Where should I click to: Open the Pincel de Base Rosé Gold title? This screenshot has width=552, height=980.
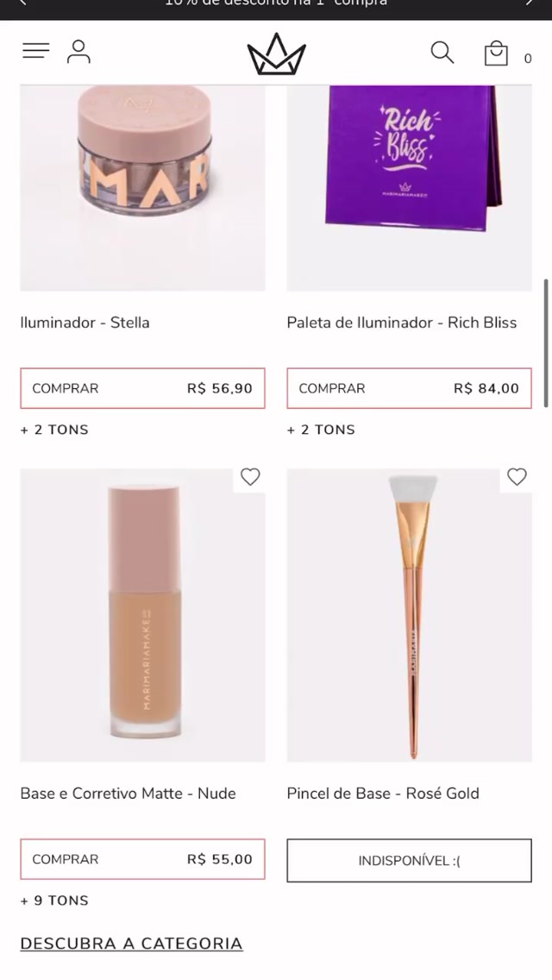383,794
